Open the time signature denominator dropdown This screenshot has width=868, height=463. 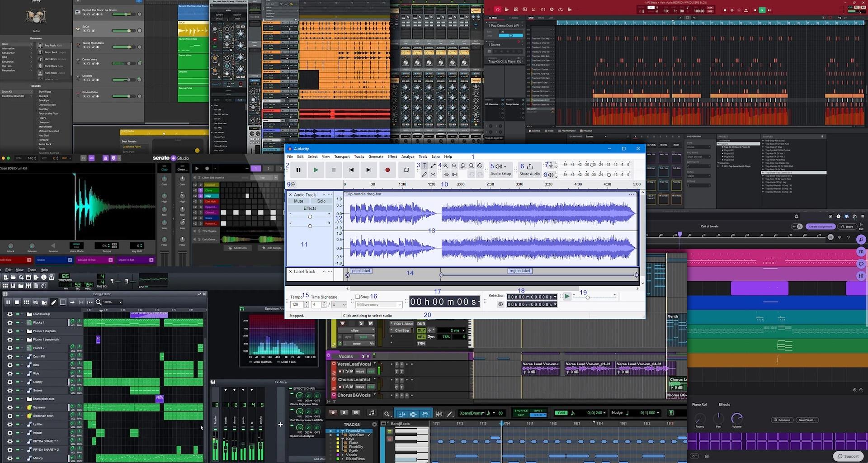coord(344,305)
